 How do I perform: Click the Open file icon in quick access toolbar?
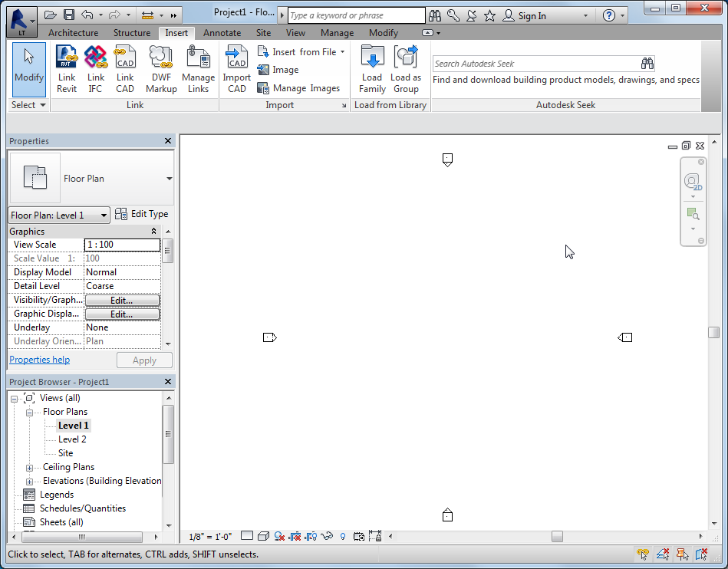point(50,15)
